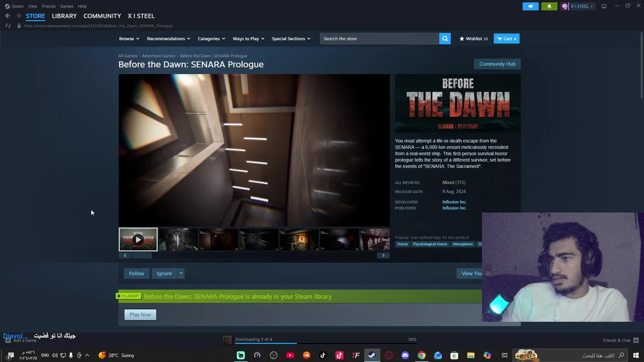
Task: Open the black TikTok icon in the taskbar
Action: point(323,355)
